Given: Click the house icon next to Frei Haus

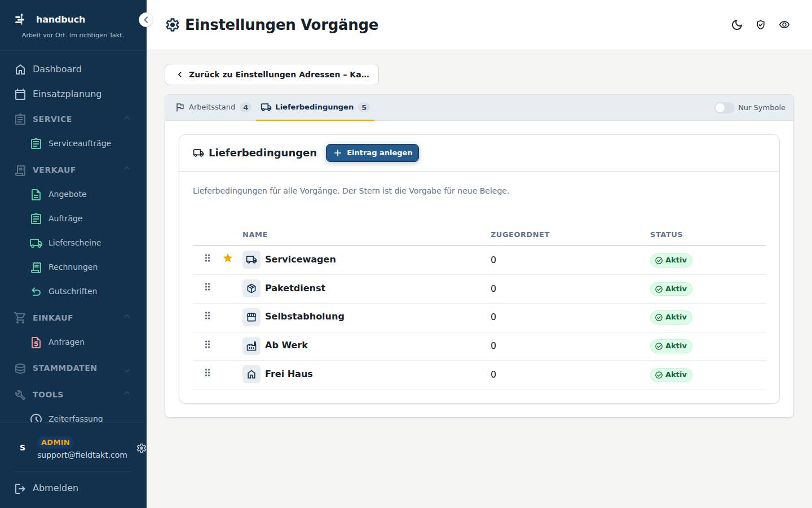Looking at the screenshot, I should point(251,374).
